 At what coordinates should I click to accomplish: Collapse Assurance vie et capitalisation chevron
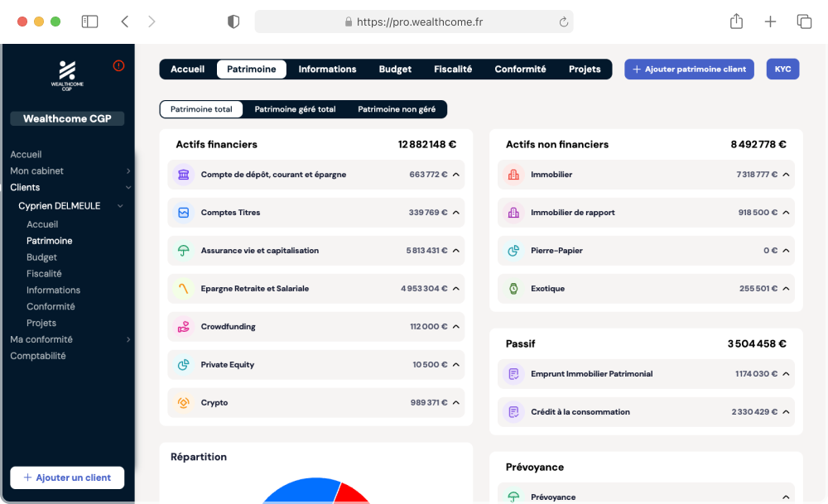click(456, 251)
